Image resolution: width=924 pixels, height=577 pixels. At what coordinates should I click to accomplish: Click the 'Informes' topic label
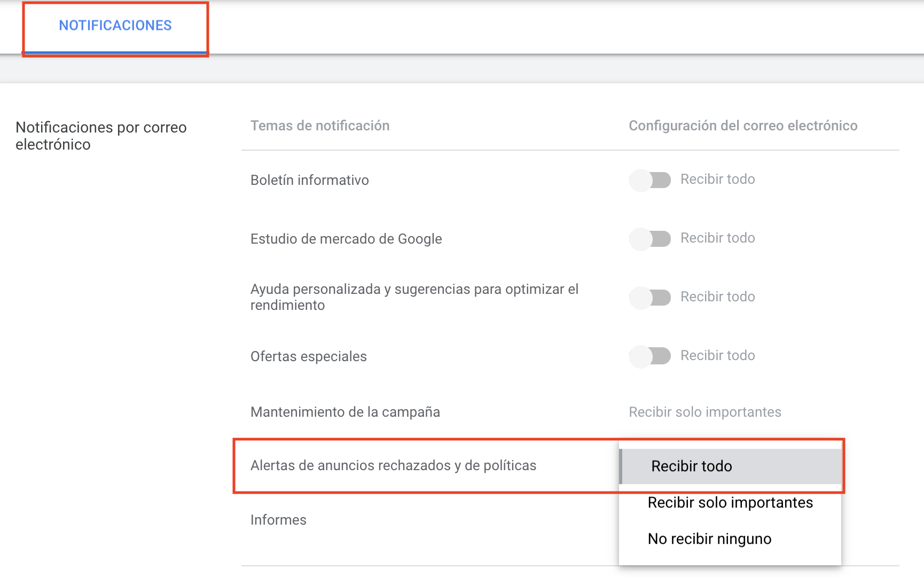pyautogui.click(x=278, y=520)
